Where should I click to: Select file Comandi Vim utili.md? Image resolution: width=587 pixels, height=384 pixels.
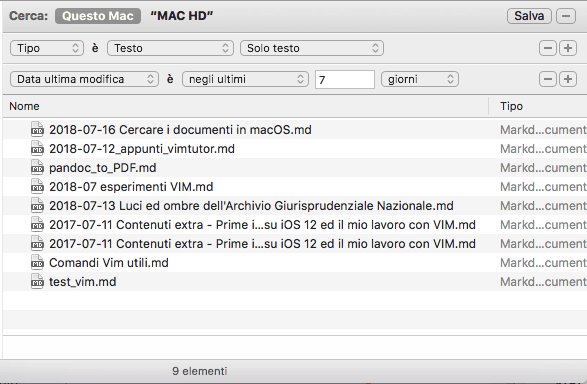tap(109, 263)
